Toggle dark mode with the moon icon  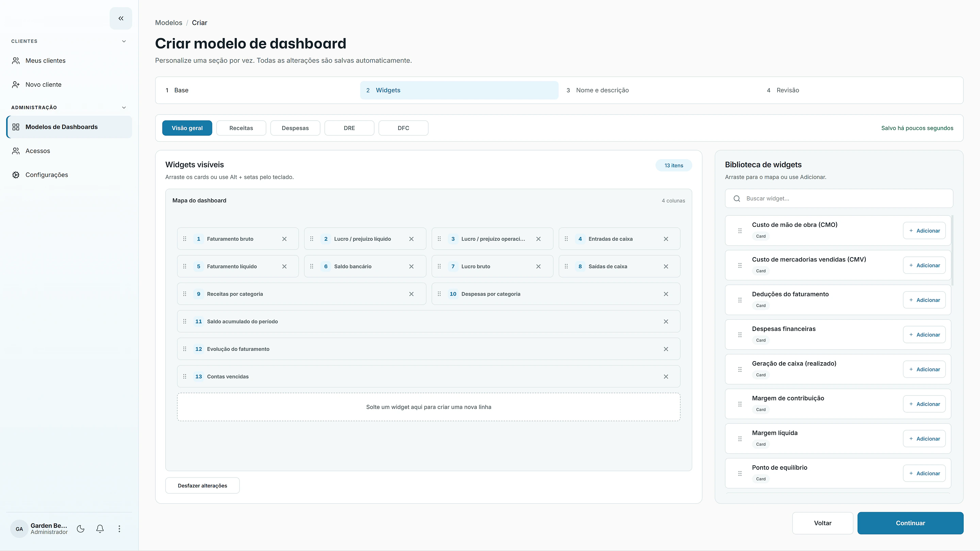point(81,529)
